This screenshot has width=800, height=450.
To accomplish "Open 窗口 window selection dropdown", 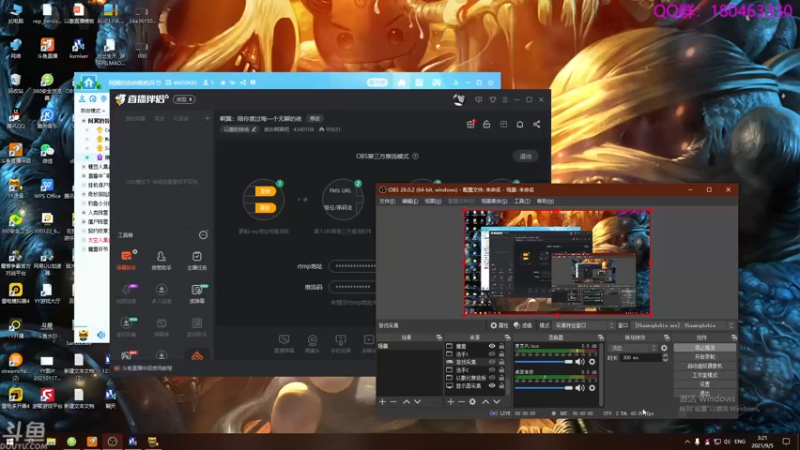I will (x=683, y=325).
